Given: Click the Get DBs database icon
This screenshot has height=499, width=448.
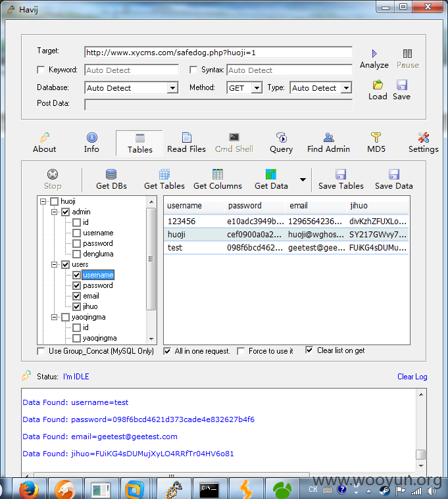Looking at the screenshot, I should point(111,174).
